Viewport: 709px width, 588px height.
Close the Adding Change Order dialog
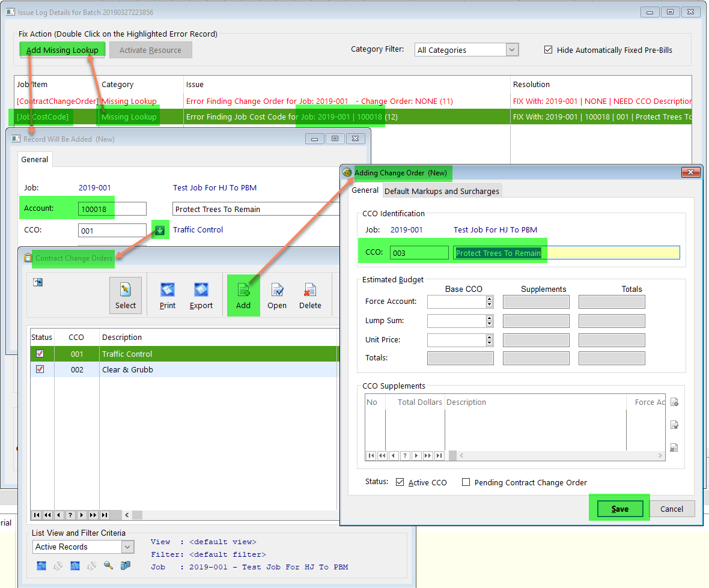[x=690, y=172]
